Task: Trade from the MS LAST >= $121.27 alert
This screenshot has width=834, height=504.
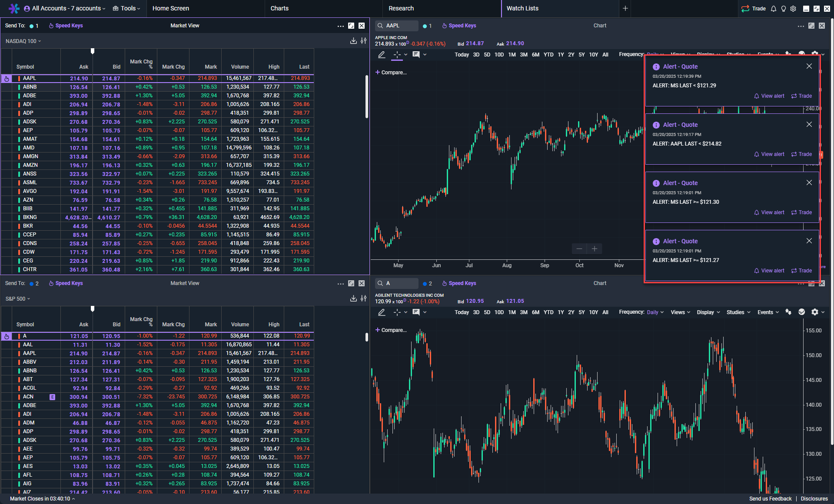Action: click(x=801, y=271)
